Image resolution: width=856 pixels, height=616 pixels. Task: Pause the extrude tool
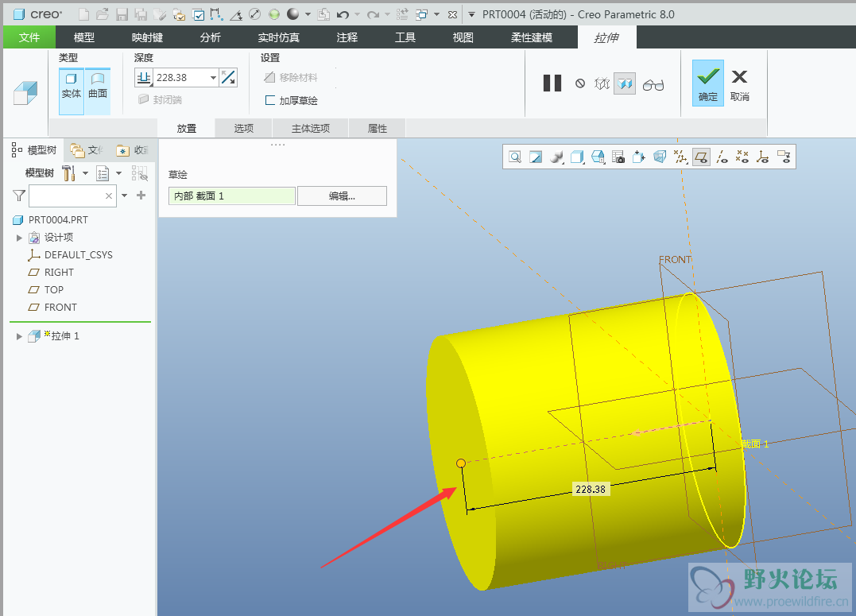[x=552, y=83]
